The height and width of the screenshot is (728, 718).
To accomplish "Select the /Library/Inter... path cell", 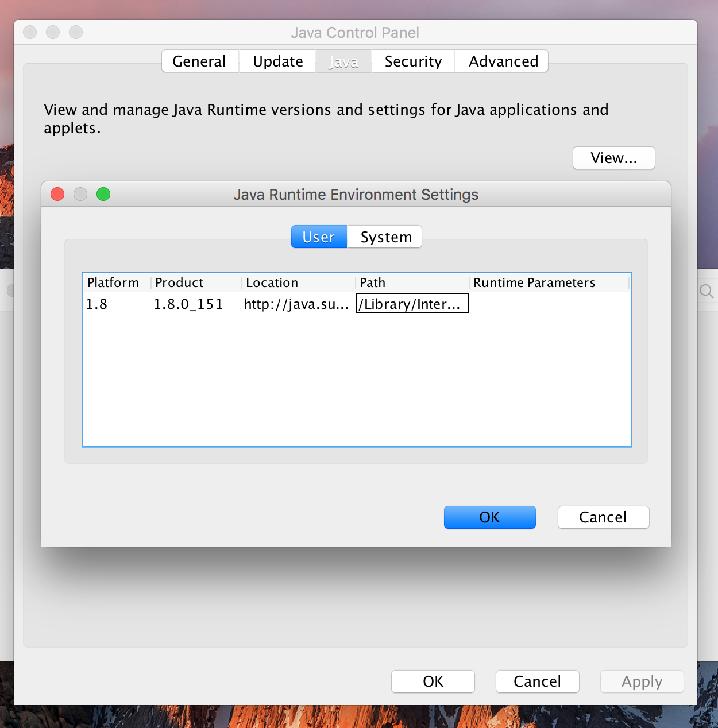I will click(x=412, y=304).
